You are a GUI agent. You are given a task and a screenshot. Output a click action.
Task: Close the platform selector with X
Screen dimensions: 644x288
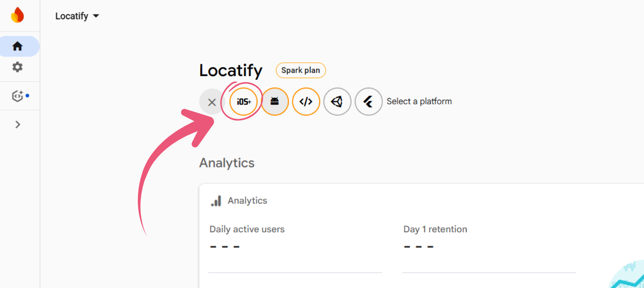212,102
